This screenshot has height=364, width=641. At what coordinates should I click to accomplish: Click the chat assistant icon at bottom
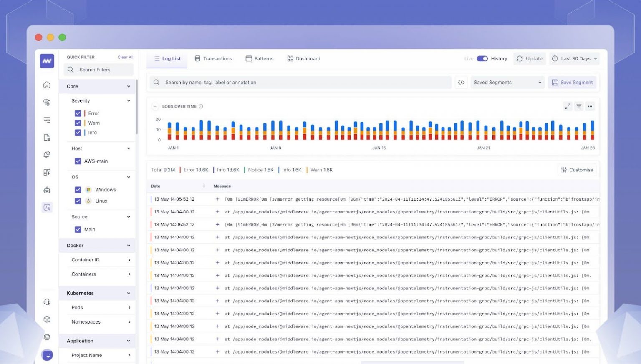(48, 355)
